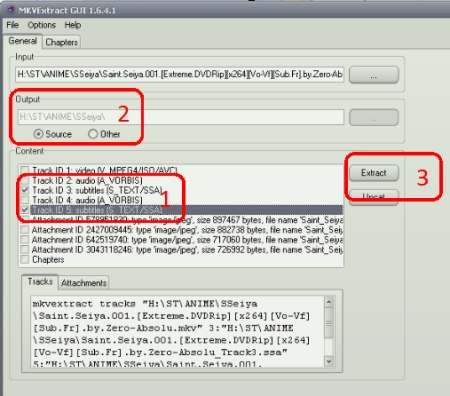Click the command box scroll down arrow
Image resolution: width=450 pixels, height=396 pixels.
pos(329,361)
